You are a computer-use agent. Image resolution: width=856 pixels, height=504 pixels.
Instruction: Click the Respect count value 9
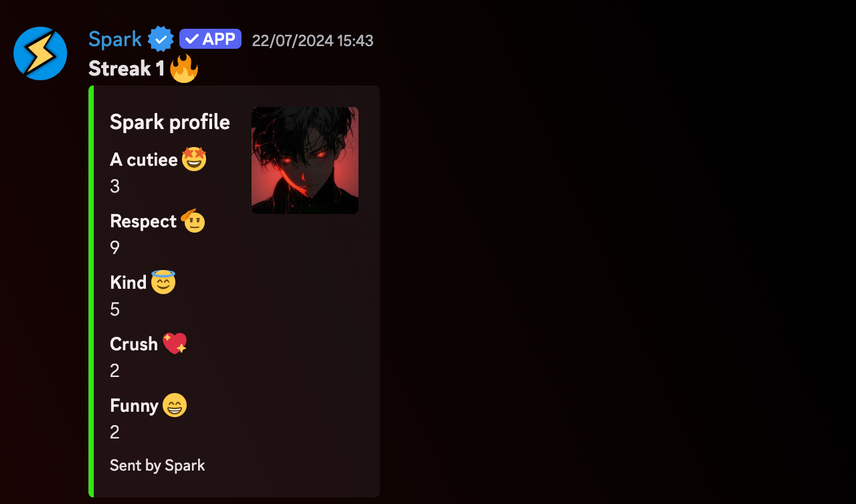115,248
